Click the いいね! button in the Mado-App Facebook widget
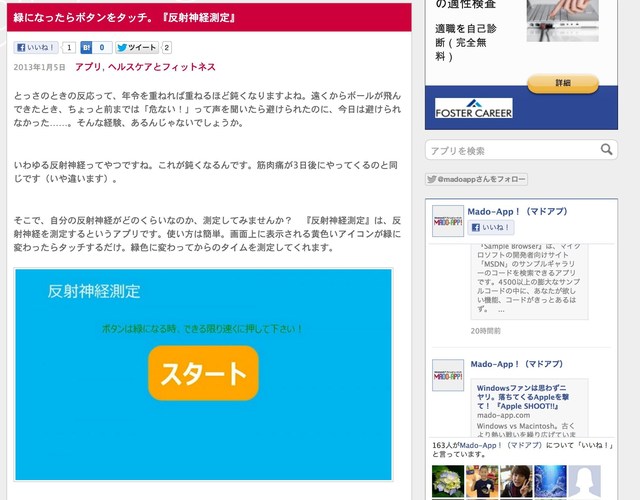The height and width of the screenshot is (500, 640). (x=491, y=229)
